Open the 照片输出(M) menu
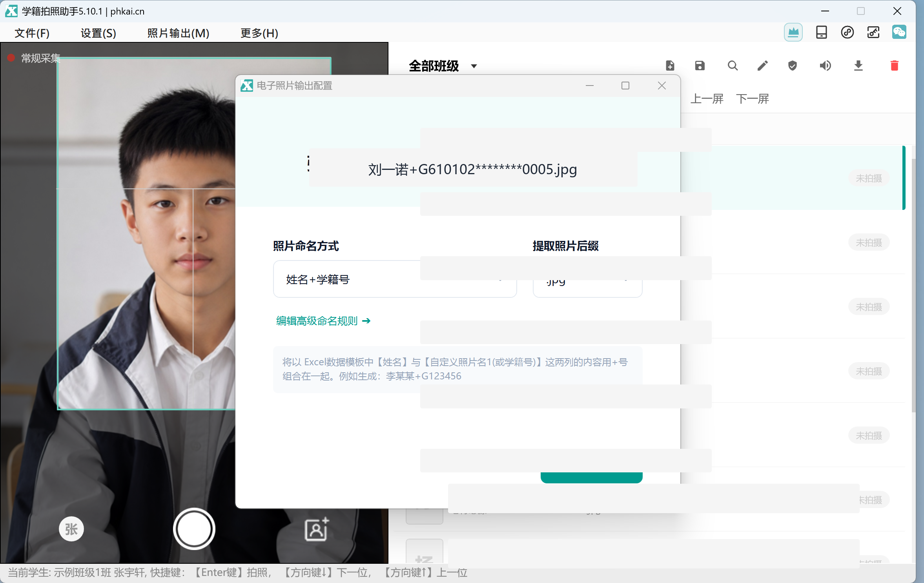The image size is (924, 583). click(179, 33)
